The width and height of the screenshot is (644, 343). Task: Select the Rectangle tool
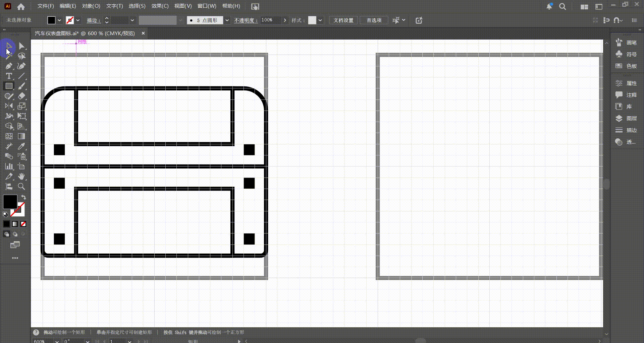pyautogui.click(x=9, y=86)
